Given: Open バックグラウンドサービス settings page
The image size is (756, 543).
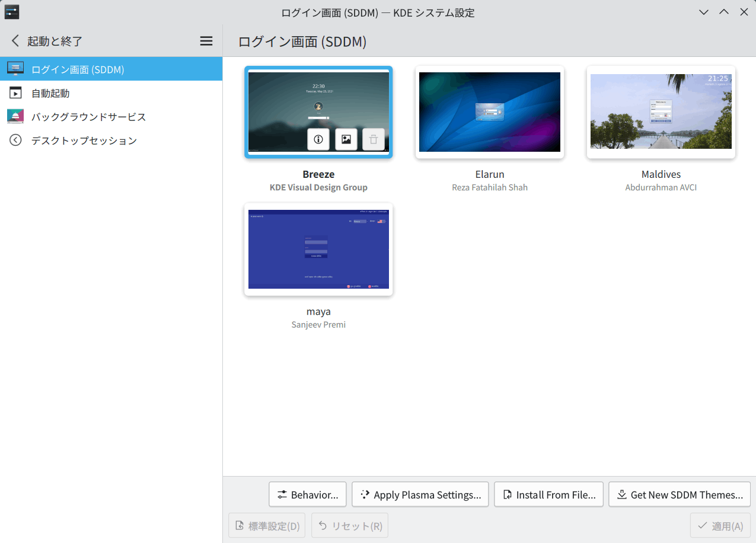Looking at the screenshot, I should tap(111, 117).
